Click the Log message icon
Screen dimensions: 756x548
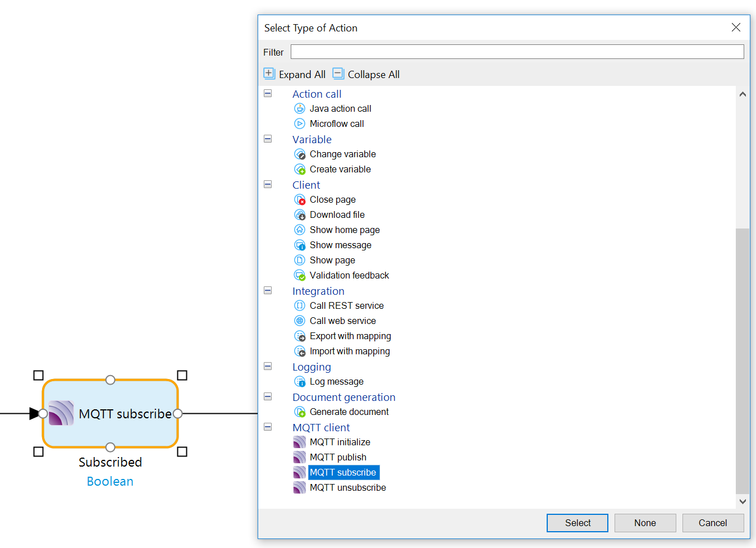[300, 381]
